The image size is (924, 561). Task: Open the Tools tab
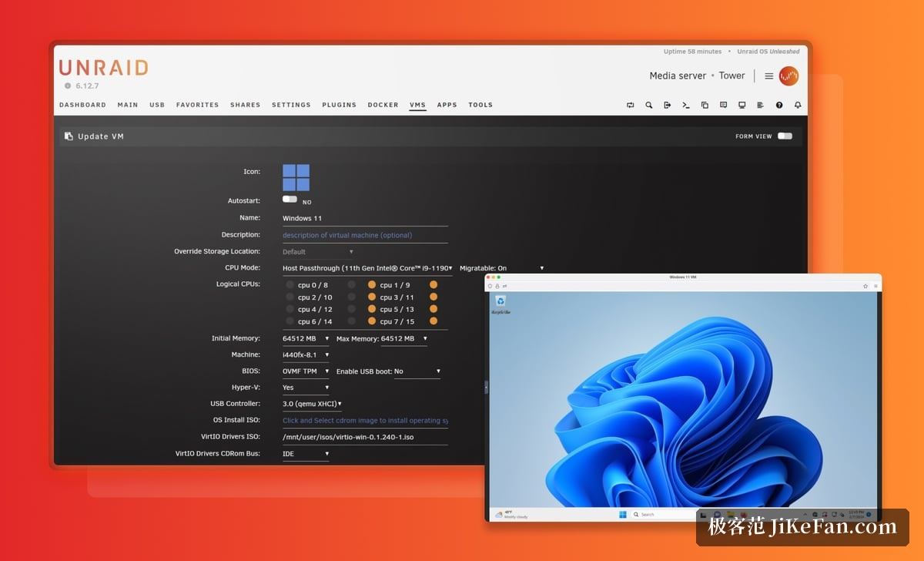(x=480, y=105)
